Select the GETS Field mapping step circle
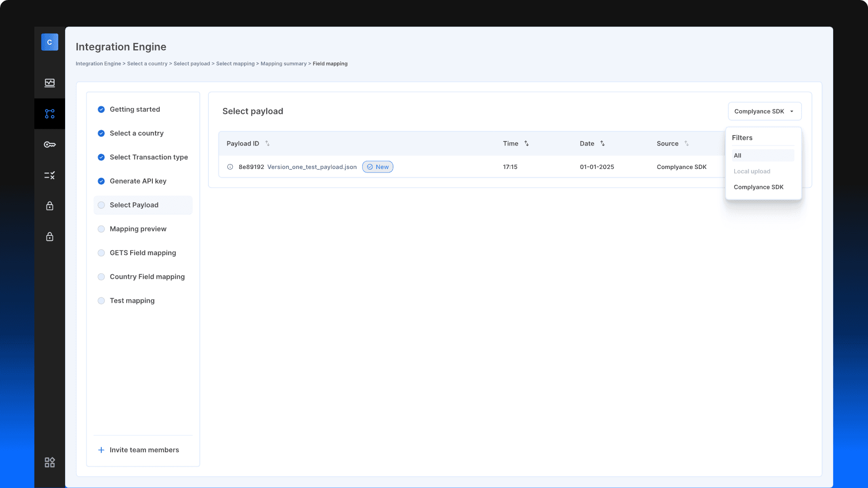The height and width of the screenshot is (488, 868). pyautogui.click(x=101, y=253)
